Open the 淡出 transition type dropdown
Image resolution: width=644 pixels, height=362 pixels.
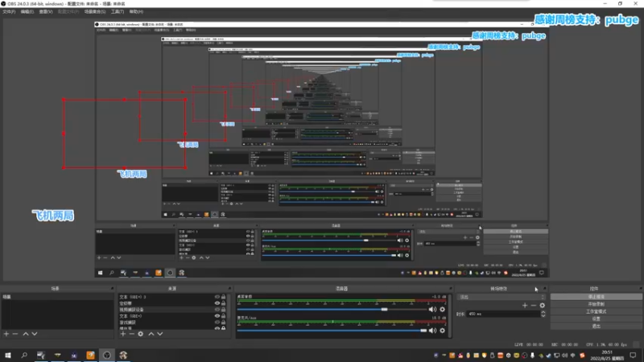click(502, 297)
